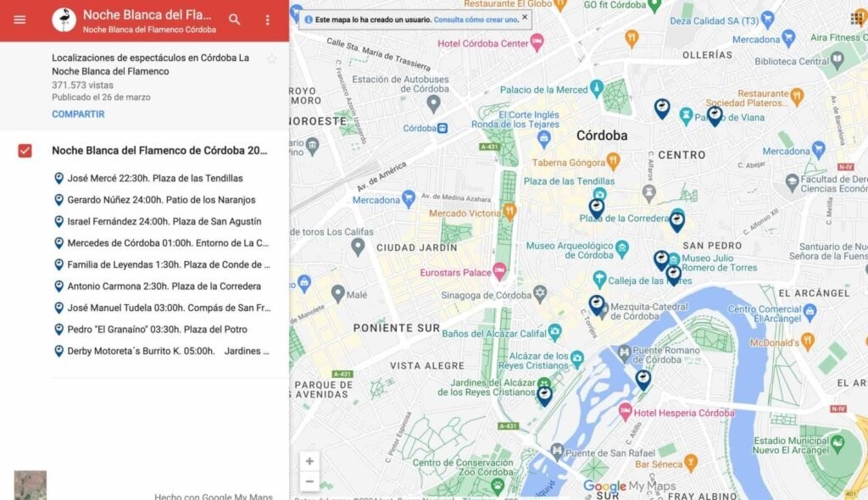
Task: Click the search magnifier icon
Action: [235, 19]
